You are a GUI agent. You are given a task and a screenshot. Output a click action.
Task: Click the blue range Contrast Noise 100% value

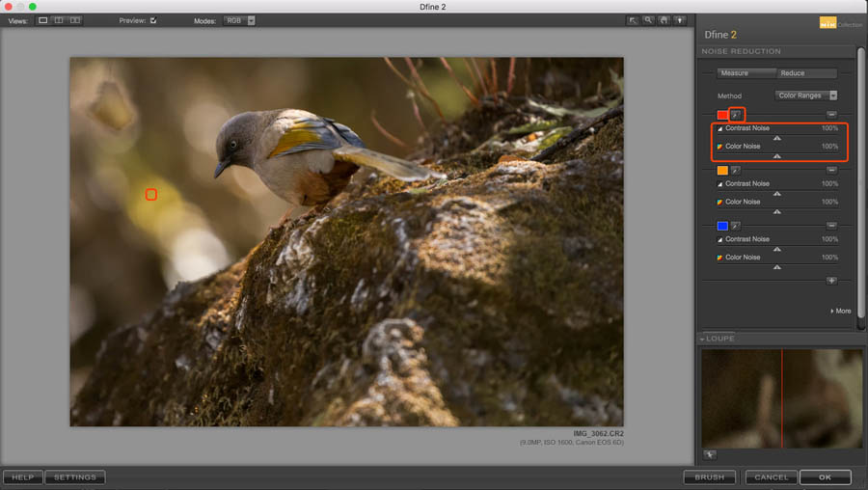[829, 239]
